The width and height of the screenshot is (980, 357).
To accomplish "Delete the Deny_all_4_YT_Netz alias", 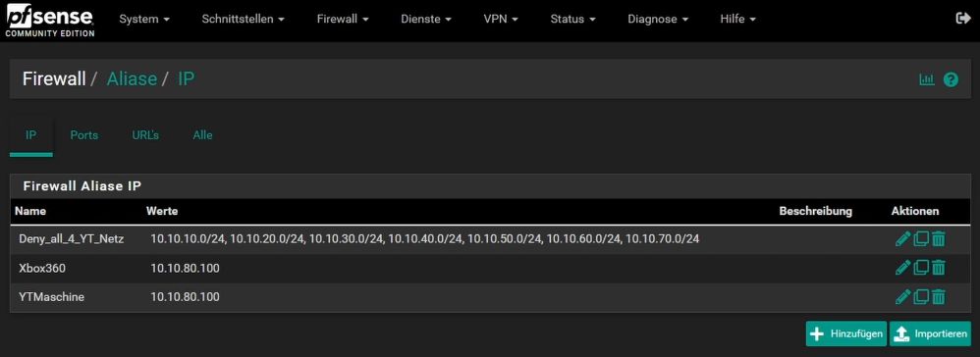I will (x=938, y=238).
